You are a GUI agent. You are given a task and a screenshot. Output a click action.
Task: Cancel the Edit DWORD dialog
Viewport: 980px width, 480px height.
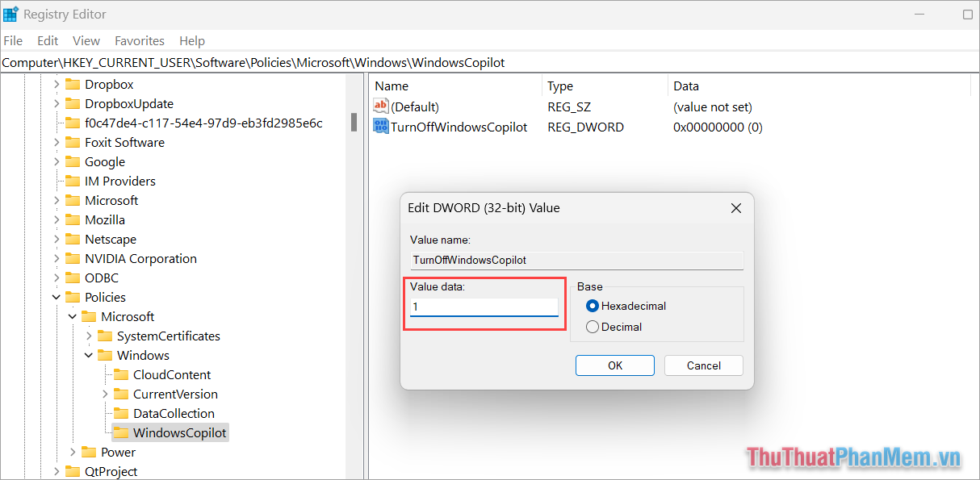tap(703, 365)
